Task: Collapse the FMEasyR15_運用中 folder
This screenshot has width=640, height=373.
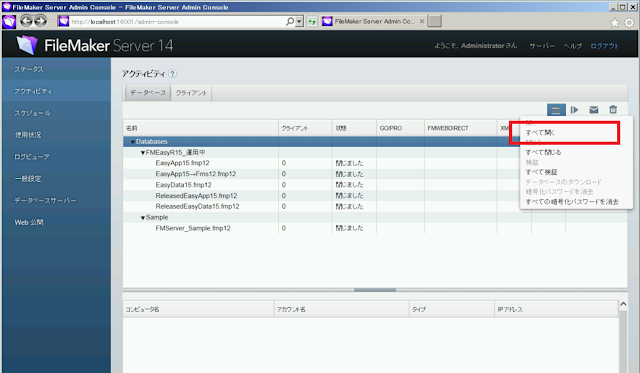Action: click(x=143, y=153)
